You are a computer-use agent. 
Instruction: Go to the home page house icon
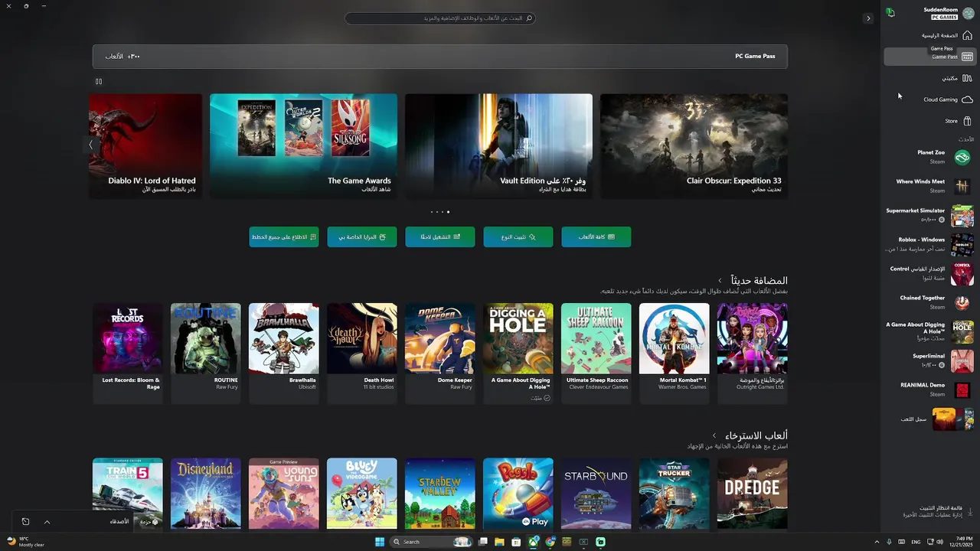click(967, 35)
